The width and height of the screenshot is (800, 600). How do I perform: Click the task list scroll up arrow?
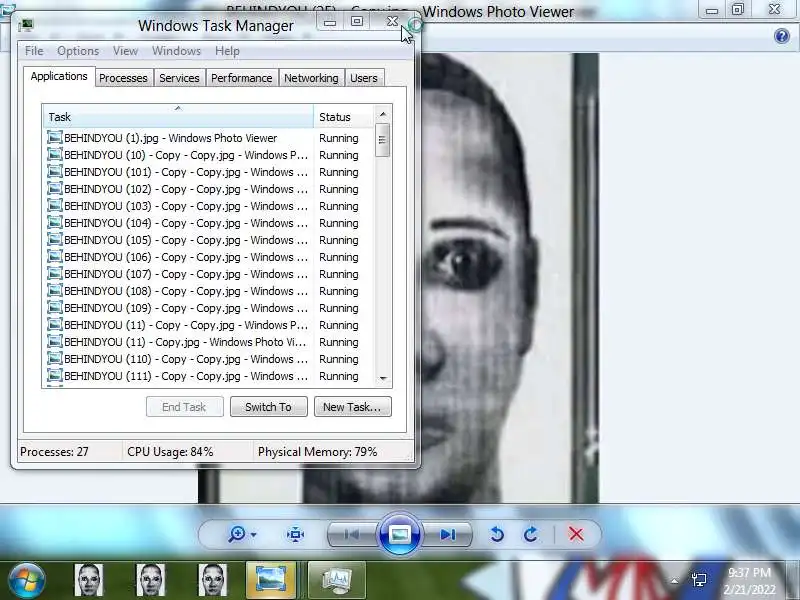tap(383, 114)
